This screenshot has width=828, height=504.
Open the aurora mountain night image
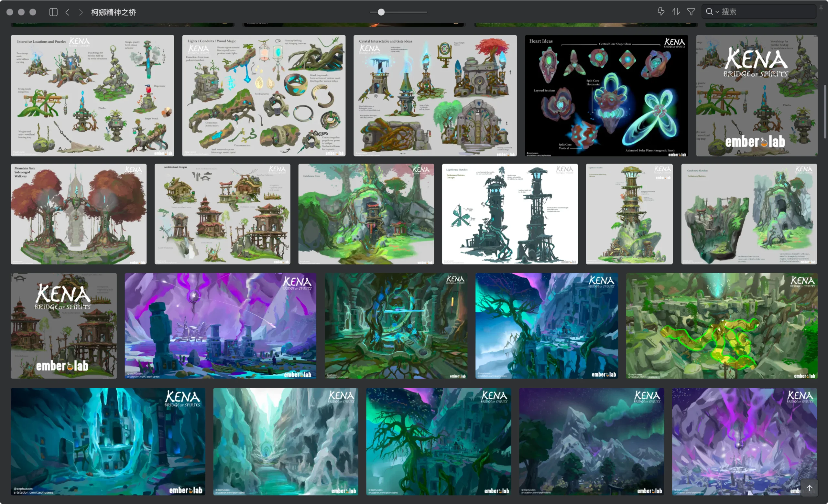(x=592, y=442)
